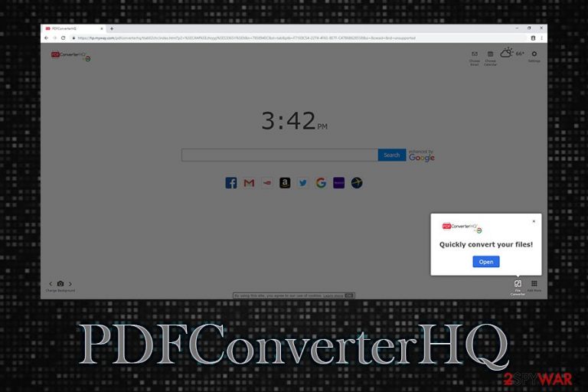Screen dimensions: 588x392
Task: Go to previous background with left arrow
Action: click(51, 283)
